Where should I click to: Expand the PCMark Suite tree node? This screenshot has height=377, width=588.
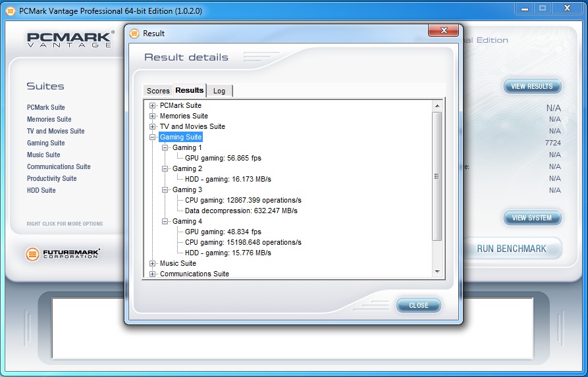(152, 106)
